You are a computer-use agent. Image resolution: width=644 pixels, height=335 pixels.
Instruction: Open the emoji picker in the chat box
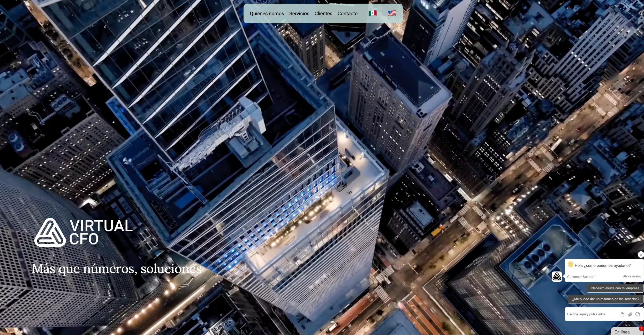[638, 314]
